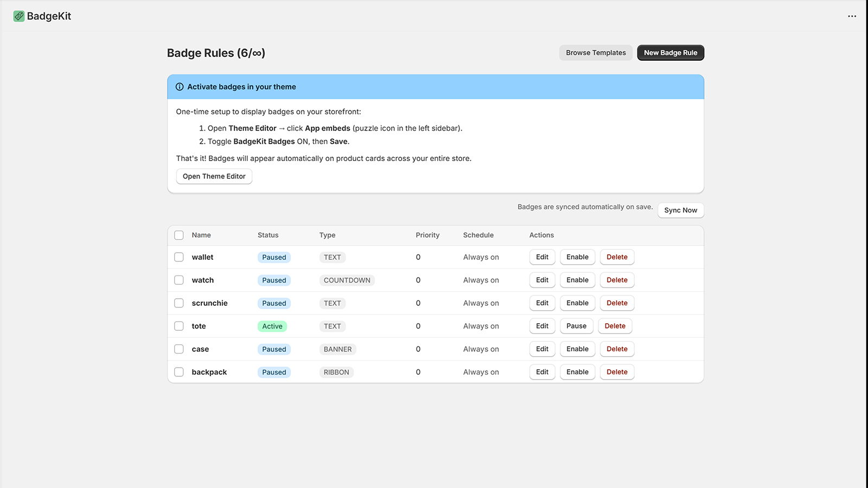Image resolution: width=868 pixels, height=488 pixels.
Task: Enable the watch badge rule
Action: (577, 280)
